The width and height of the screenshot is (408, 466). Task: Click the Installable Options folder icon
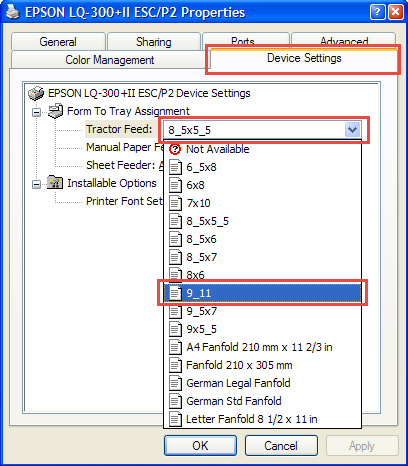[x=55, y=183]
